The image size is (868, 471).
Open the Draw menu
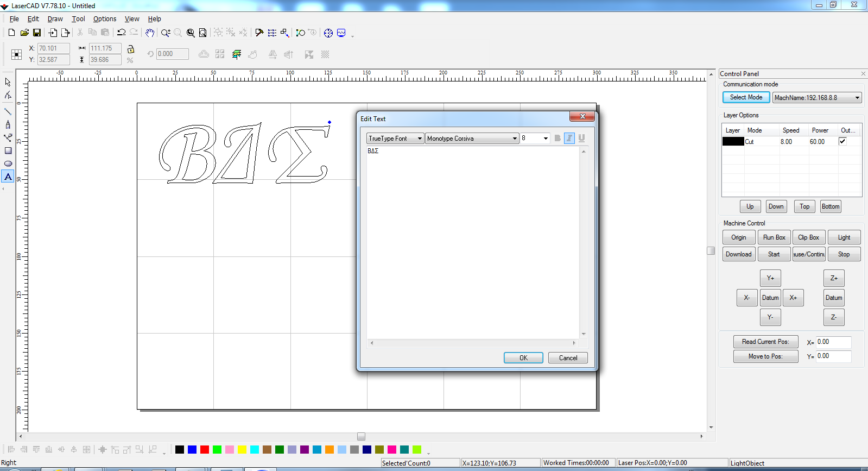pos(55,18)
